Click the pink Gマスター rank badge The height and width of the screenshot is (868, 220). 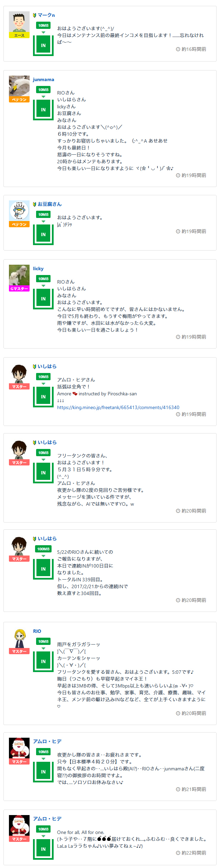[x=19, y=289]
